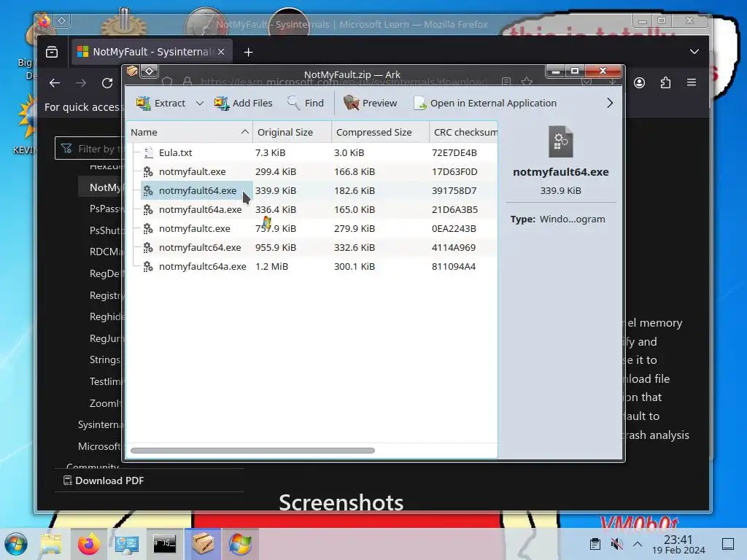747x560 pixels.
Task: Open the Firefox list all tabs dropdown
Action: [694, 52]
